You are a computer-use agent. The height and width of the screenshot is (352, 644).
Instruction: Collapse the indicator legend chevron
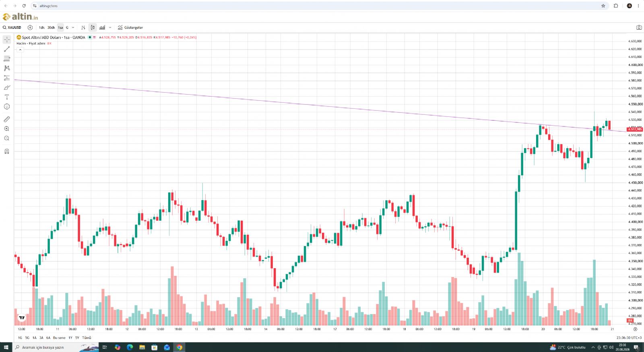coord(20,50)
